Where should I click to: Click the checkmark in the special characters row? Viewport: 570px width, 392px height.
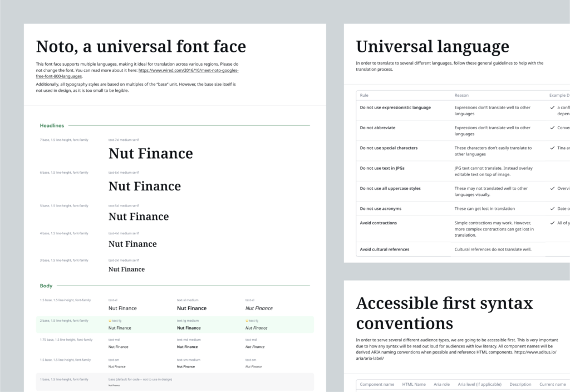(x=552, y=148)
